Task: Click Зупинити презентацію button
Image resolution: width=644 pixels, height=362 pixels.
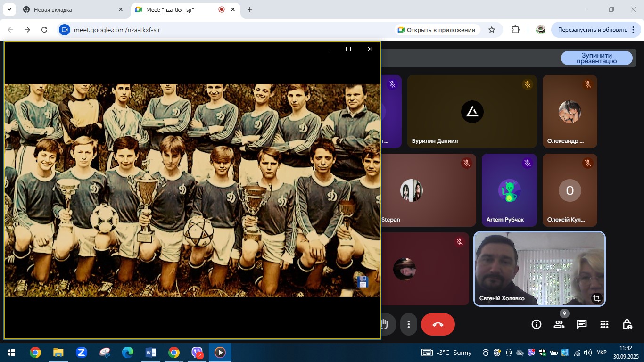Action: [x=596, y=58]
